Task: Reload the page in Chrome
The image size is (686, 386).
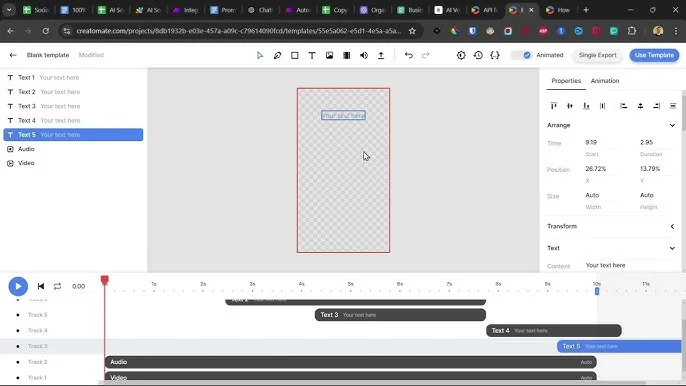Action: point(46,31)
